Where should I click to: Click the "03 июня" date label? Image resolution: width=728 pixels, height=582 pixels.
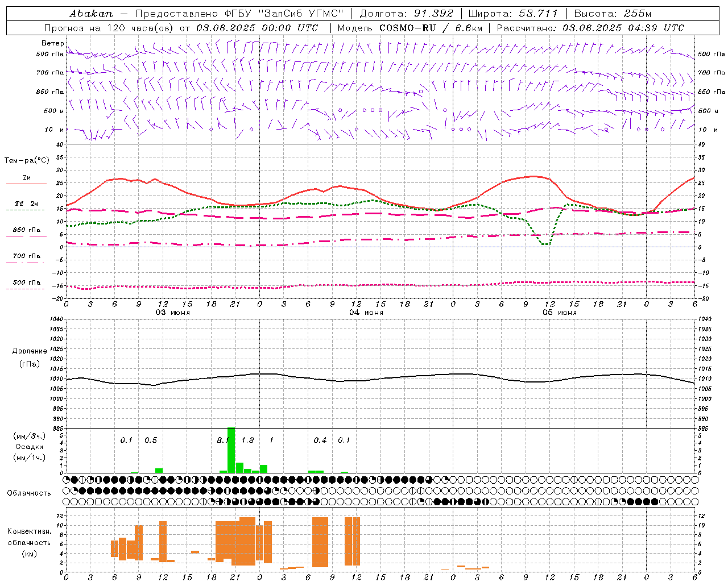pyautogui.click(x=173, y=313)
